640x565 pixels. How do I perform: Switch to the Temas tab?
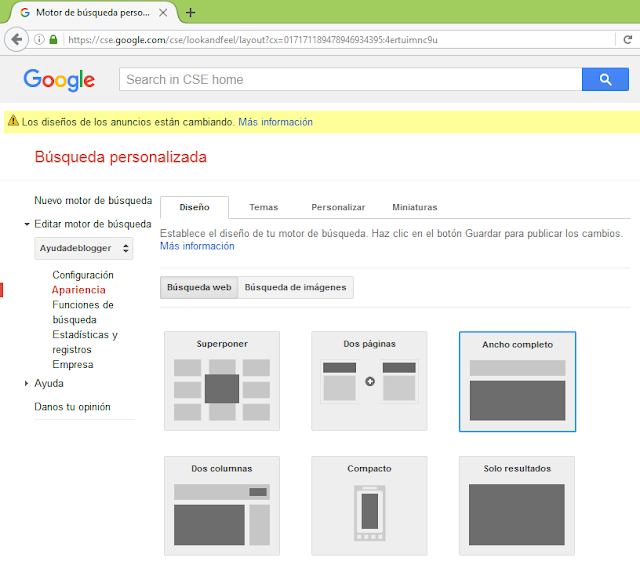click(264, 207)
